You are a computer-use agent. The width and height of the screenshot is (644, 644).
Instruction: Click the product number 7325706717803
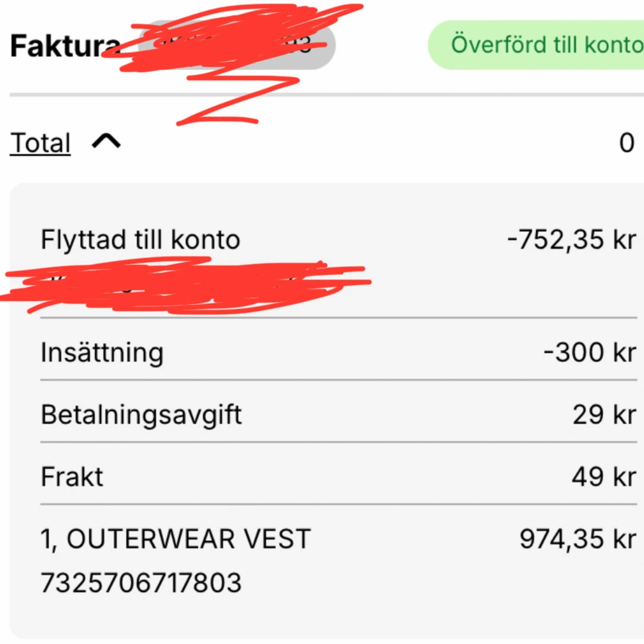(140, 584)
